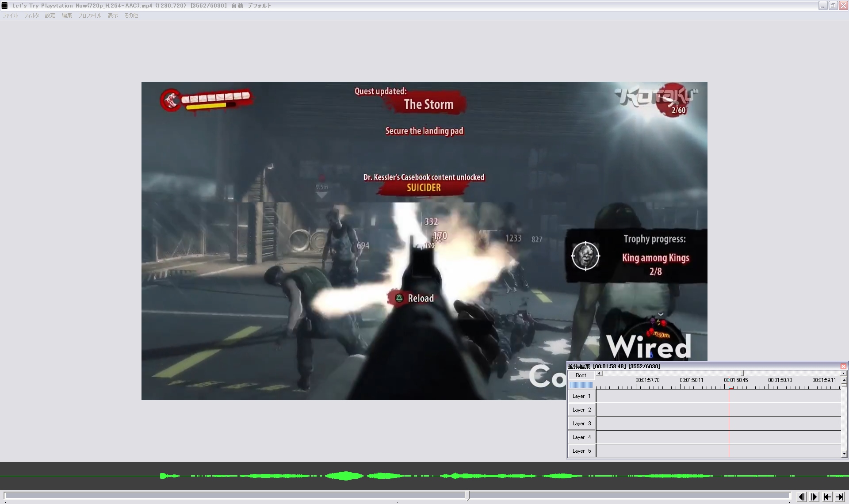Toggle visibility of Layer 4
The image size is (849, 504).
581,437
